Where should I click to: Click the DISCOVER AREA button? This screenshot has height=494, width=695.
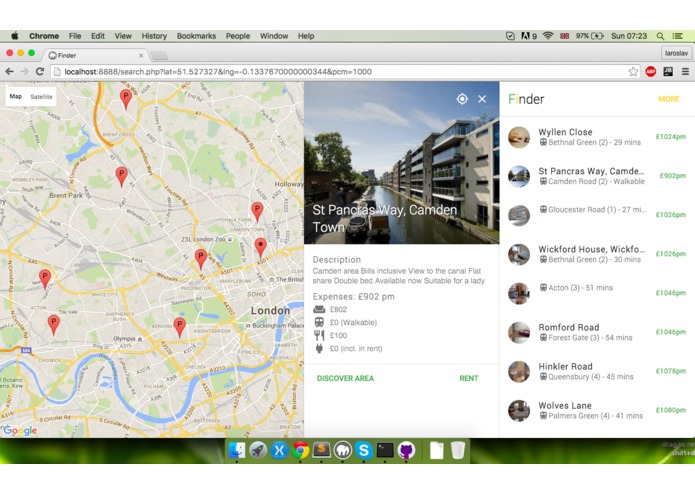(x=345, y=378)
